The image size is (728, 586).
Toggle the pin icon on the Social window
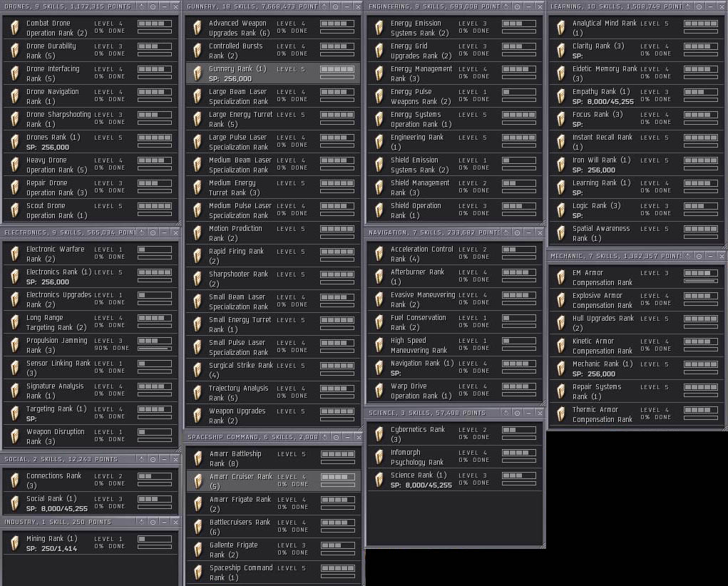pos(142,459)
